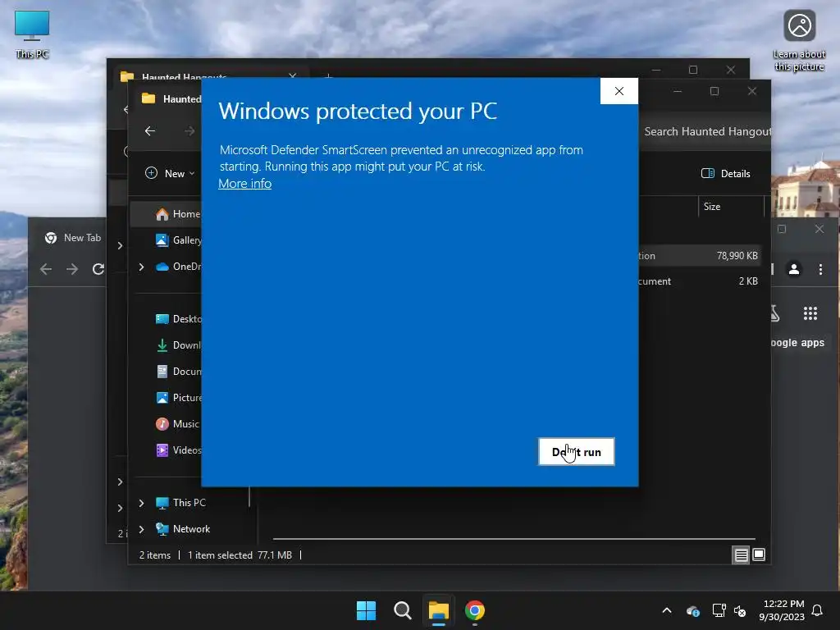Show hidden system tray icons

coord(667,610)
